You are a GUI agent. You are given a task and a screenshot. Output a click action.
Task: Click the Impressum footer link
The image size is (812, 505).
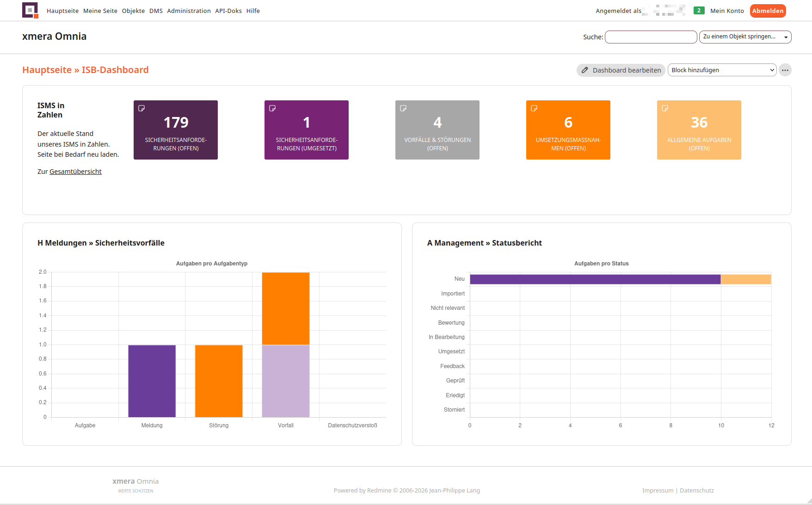click(658, 491)
